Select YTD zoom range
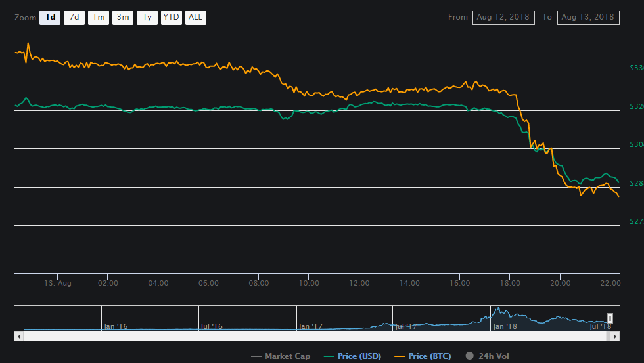The height and width of the screenshot is (363, 644). (172, 18)
